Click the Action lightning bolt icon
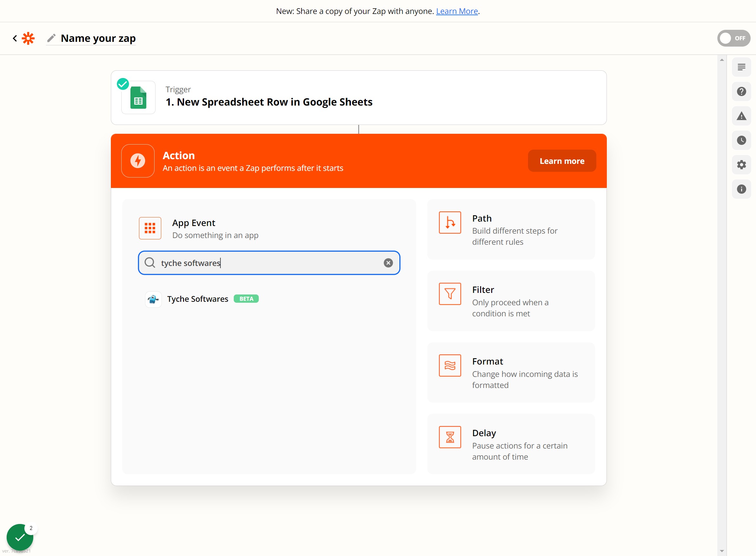This screenshot has width=756, height=556. coord(138,161)
